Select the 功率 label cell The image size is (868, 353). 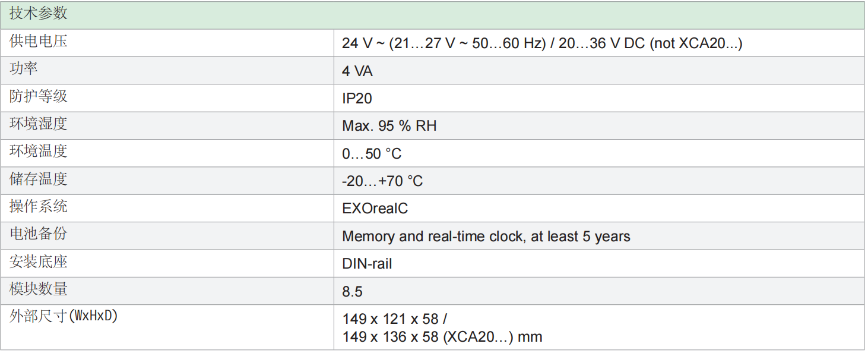[x=24, y=69]
